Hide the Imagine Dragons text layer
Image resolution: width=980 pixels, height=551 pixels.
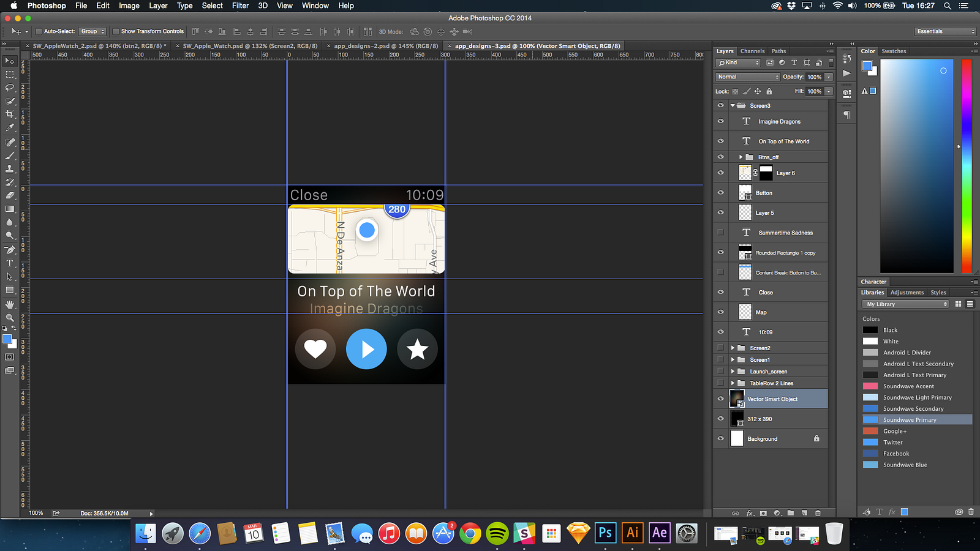click(x=720, y=121)
